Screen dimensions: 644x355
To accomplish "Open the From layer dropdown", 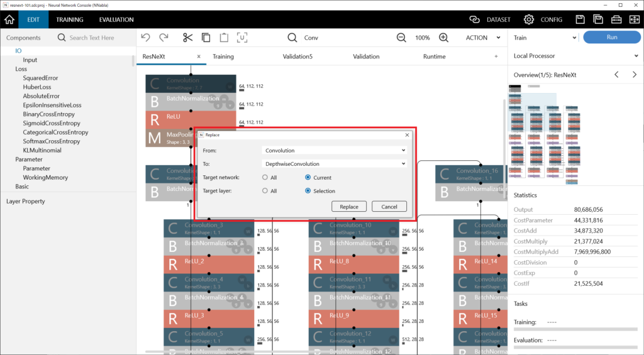I will coord(335,150).
